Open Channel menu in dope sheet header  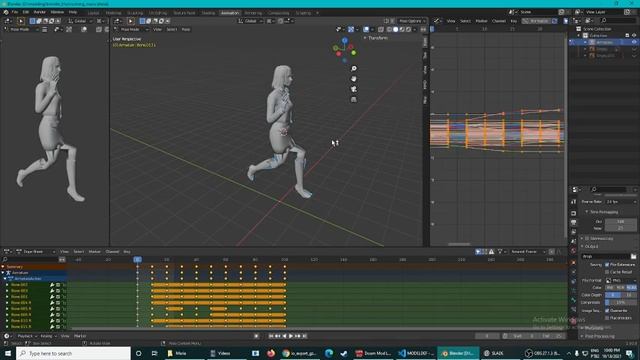point(112,252)
